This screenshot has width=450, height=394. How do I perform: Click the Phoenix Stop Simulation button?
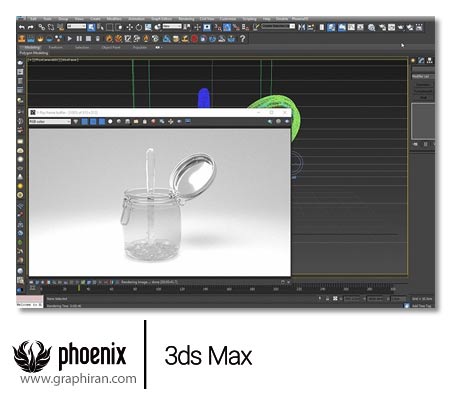point(88,39)
